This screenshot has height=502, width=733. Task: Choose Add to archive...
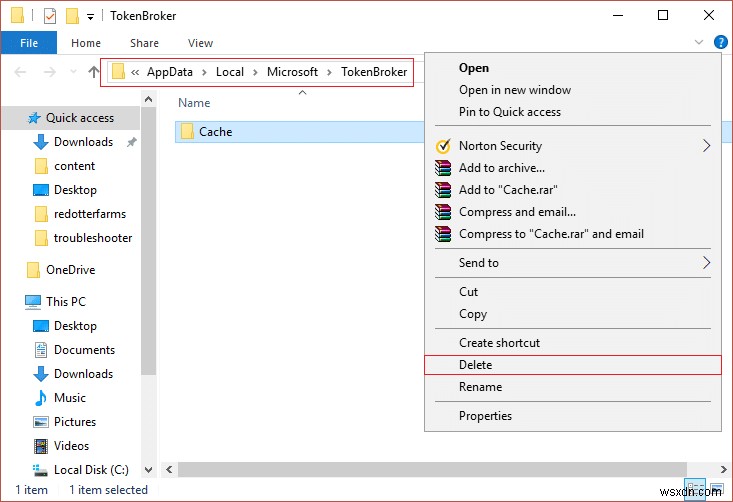tap(573, 168)
